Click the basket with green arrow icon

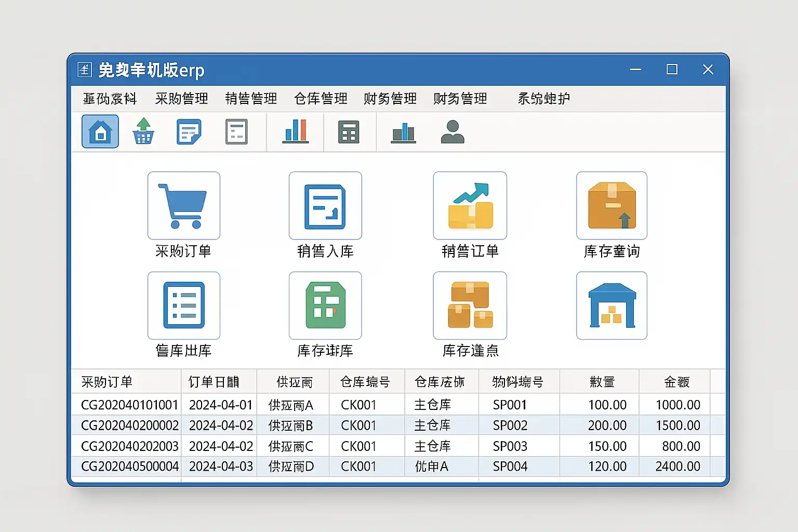click(143, 131)
